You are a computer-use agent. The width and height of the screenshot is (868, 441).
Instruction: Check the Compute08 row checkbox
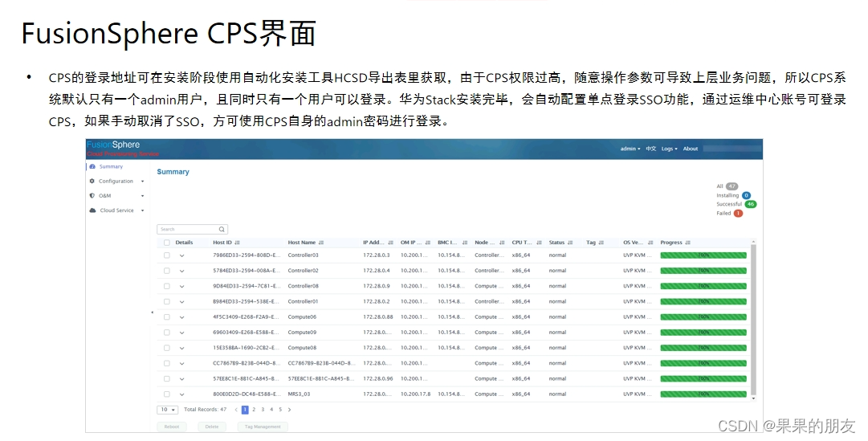click(x=167, y=348)
